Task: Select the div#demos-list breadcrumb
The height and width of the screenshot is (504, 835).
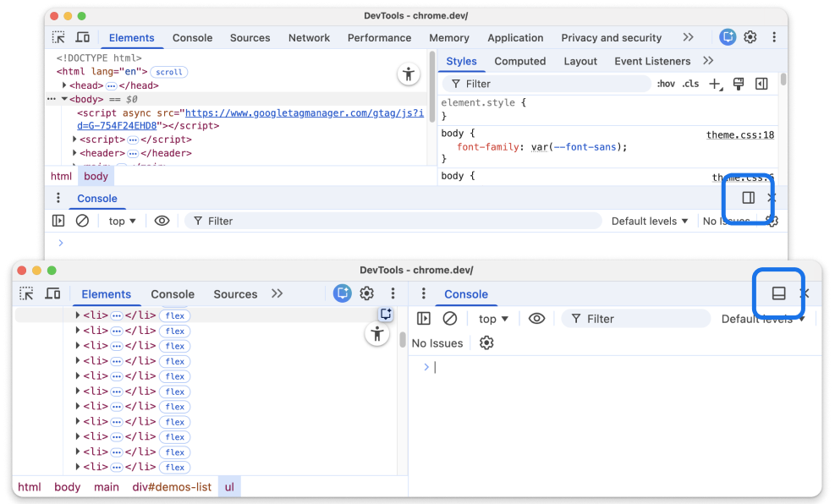Action: [x=172, y=487]
